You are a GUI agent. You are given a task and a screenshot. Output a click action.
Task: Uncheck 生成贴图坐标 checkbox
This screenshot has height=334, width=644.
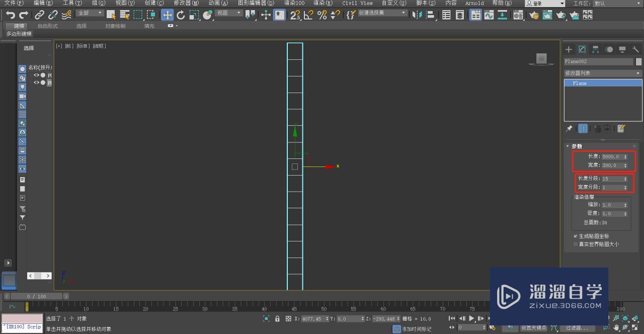point(576,236)
